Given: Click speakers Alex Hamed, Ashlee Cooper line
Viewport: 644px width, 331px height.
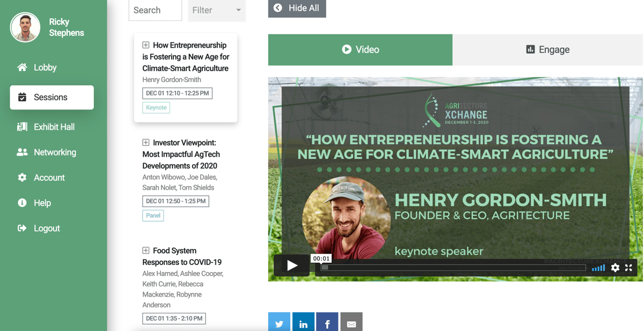Looking at the screenshot, I should point(183,274).
